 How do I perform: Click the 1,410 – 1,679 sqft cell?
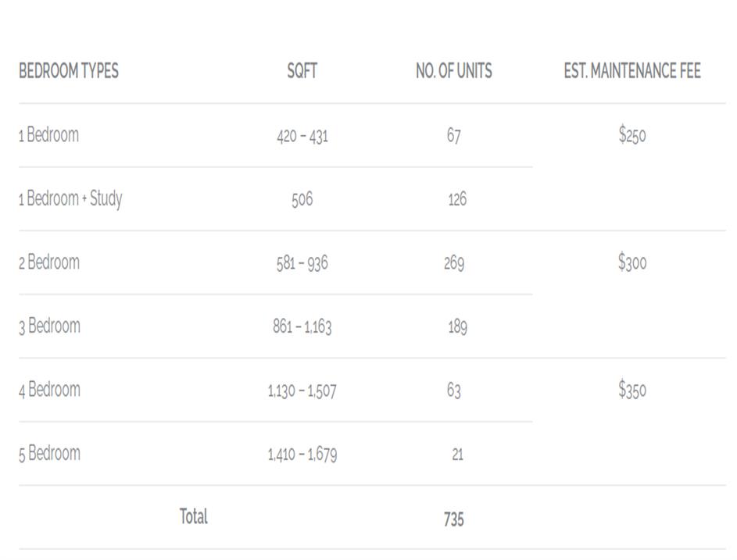click(302, 455)
